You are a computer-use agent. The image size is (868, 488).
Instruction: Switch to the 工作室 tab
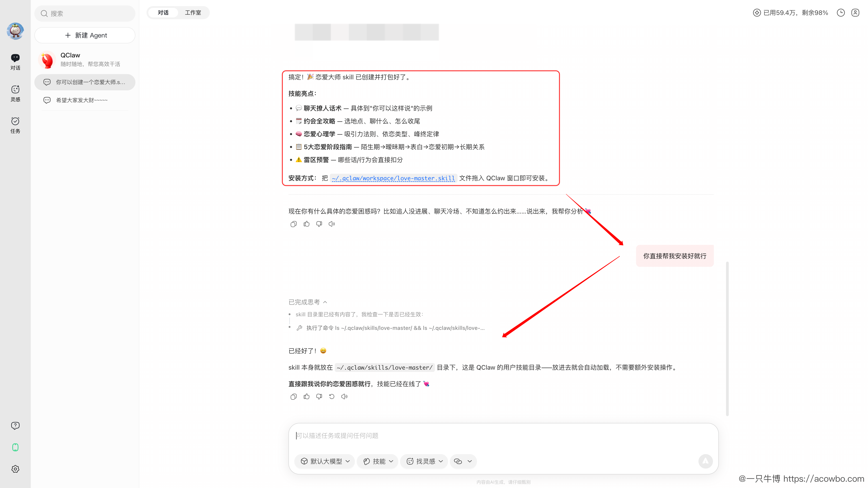point(193,13)
